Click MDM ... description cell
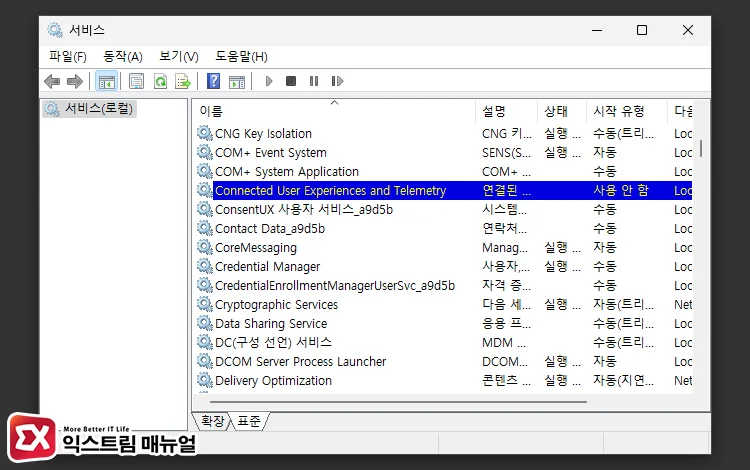The width and height of the screenshot is (750, 470). click(504, 342)
